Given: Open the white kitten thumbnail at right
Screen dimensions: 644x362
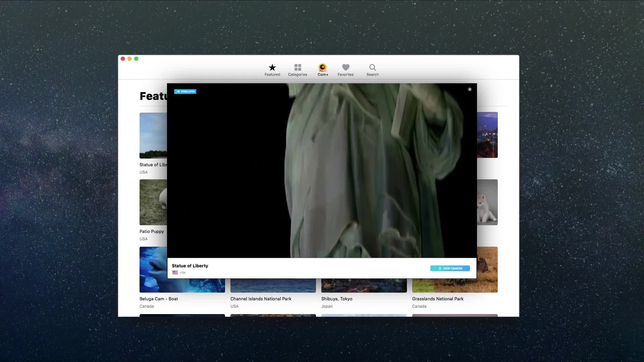Looking at the screenshot, I should click(487, 202).
